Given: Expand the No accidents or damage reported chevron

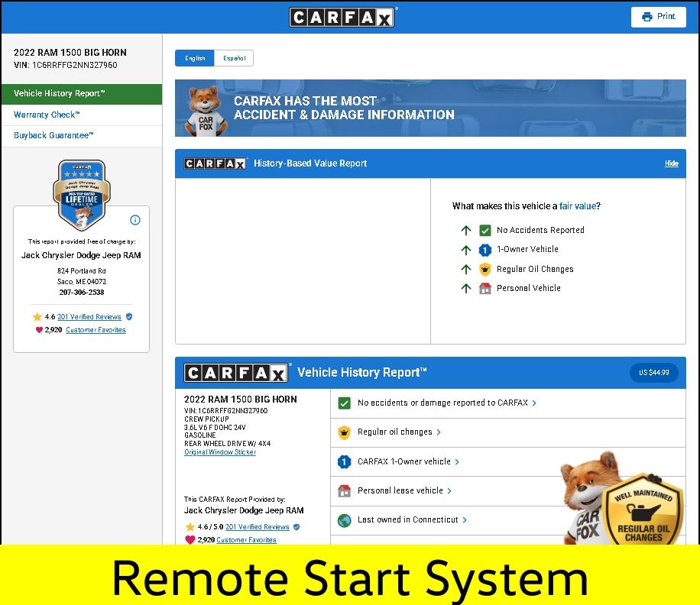Looking at the screenshot, I should 534,403.
